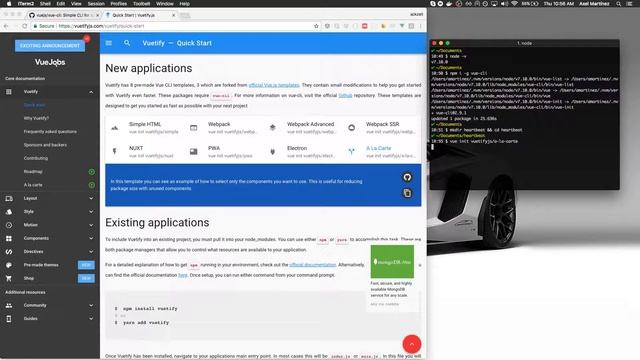Open the Profiles menu
Screen dimensions: 640x360
[119, 4]
